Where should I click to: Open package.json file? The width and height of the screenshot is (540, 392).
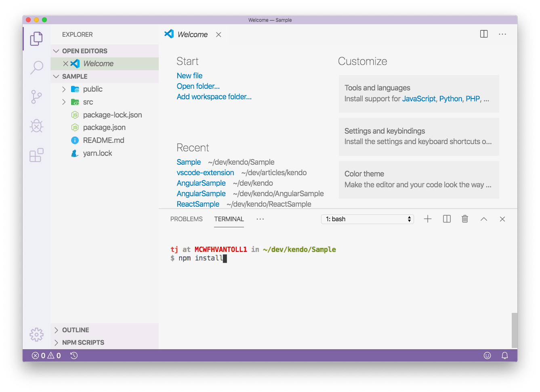tap(105, 128)
